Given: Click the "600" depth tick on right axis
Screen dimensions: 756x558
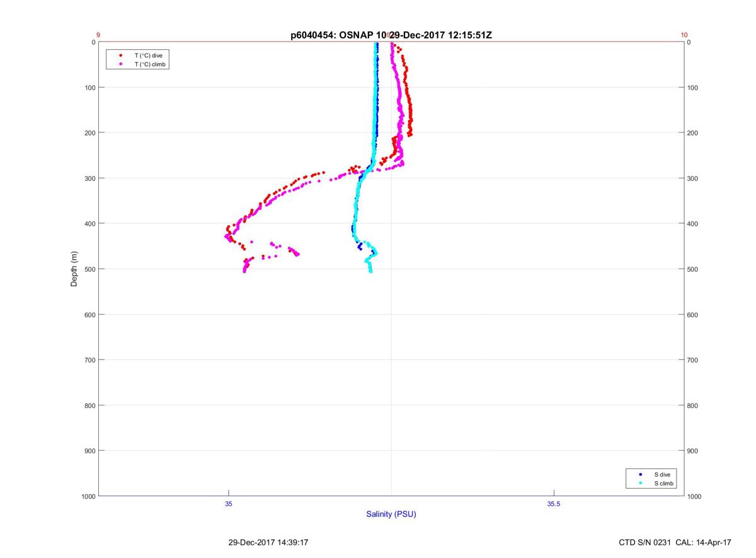Looking at the screenshot, I should point(693,315).
